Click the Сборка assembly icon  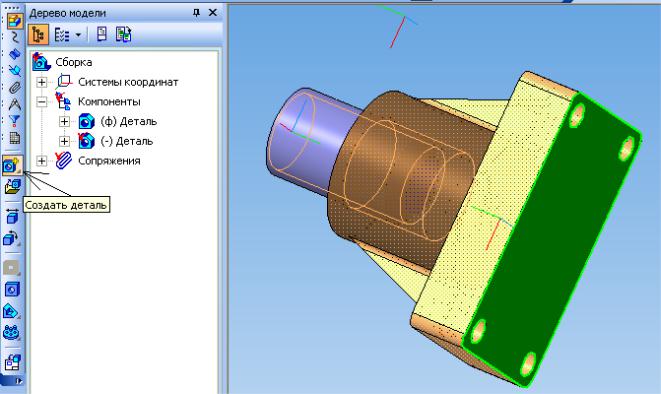point(41,62)
